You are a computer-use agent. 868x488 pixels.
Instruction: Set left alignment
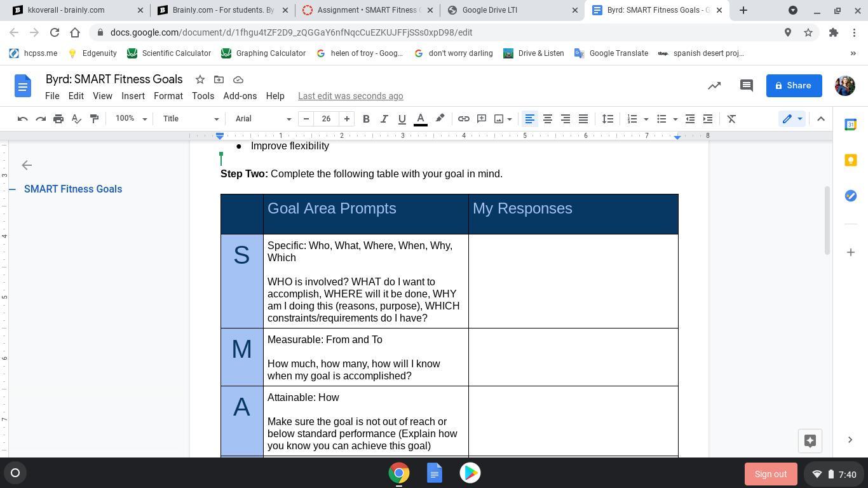529,119
